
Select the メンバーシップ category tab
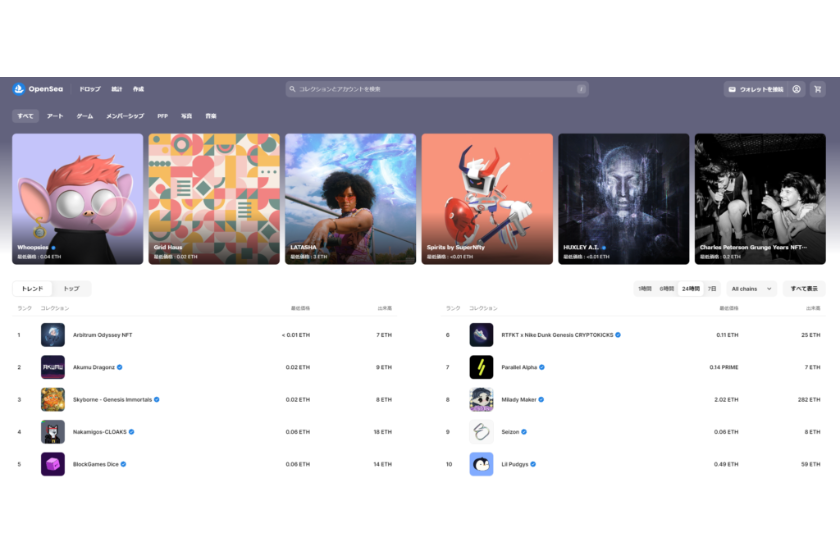[x=125, y=116]
